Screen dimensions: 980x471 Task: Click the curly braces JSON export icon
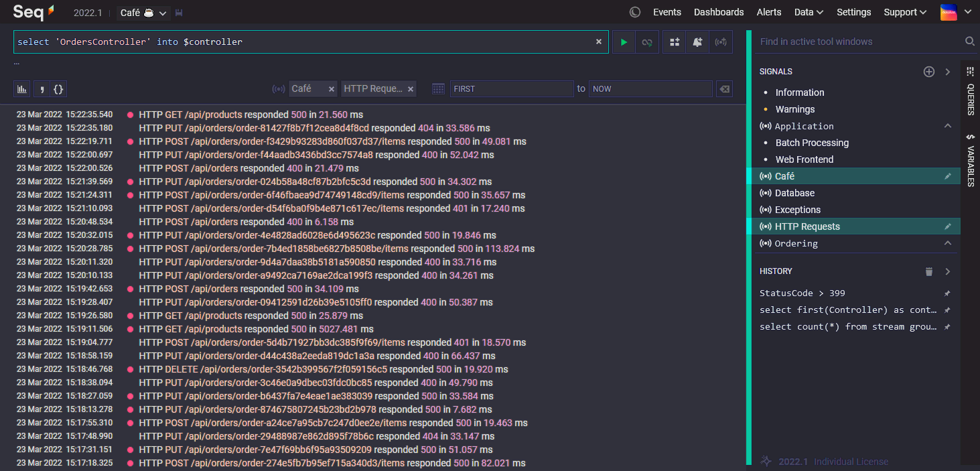58,88
